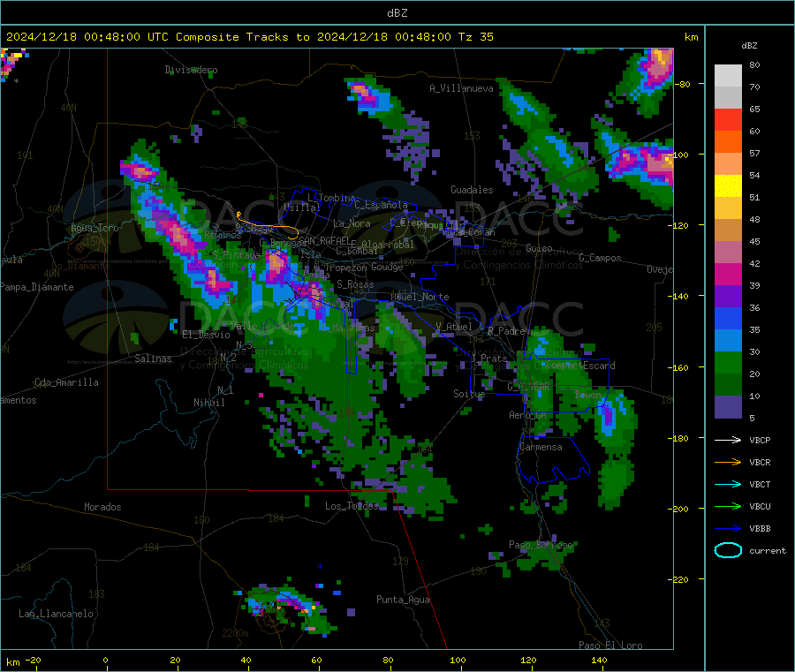Click the A_Villanueva map label
Viewport: 795px width, 672px height.
tap(461, 88)
